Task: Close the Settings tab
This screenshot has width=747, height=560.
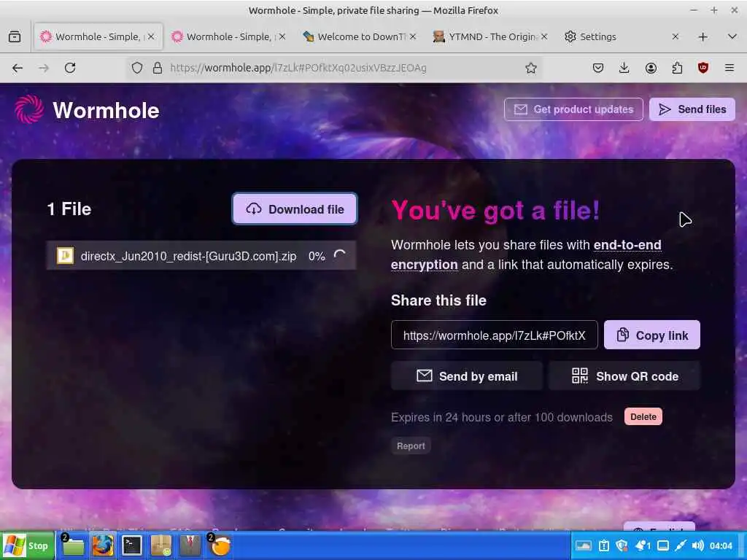Action: click(x=675, y=36)
